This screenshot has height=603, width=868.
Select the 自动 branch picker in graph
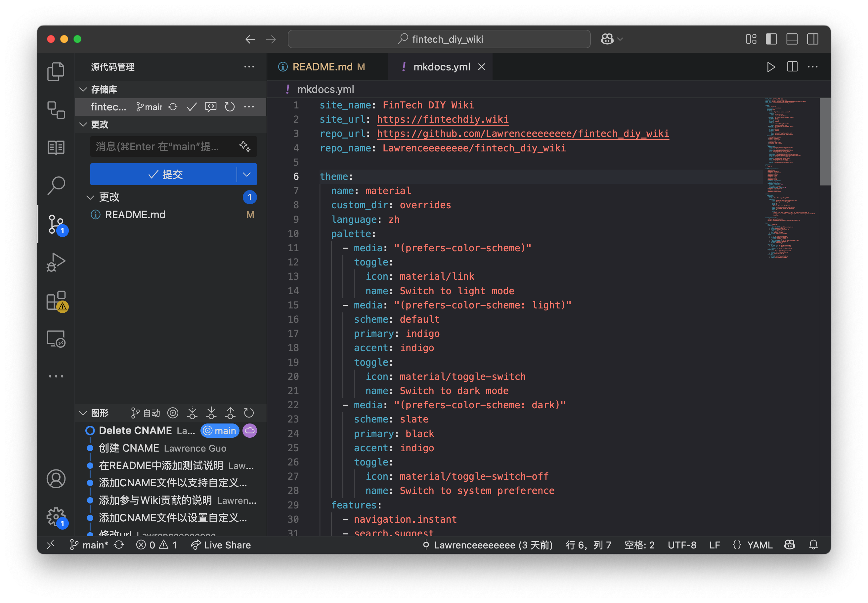click(145, 413)
